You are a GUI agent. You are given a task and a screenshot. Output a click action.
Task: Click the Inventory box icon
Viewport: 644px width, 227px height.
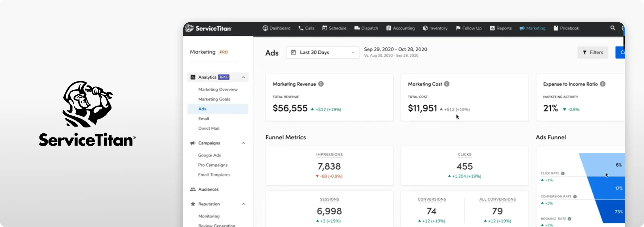click(x=425, y=28)
